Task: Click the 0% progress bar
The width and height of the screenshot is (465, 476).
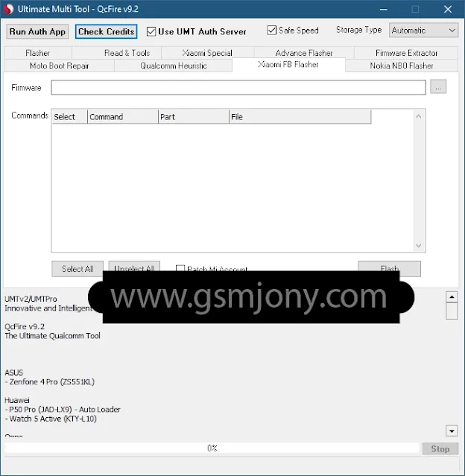Action: (212, 448)
